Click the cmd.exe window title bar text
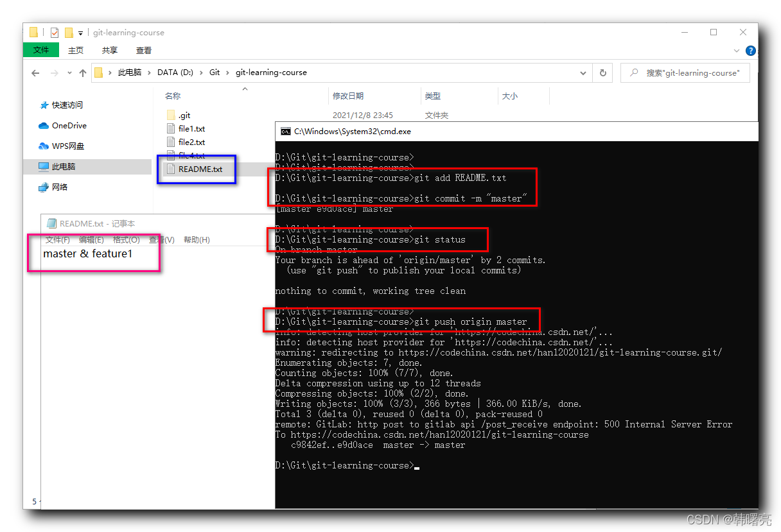The image size is (781, 532). pos(352,132)
